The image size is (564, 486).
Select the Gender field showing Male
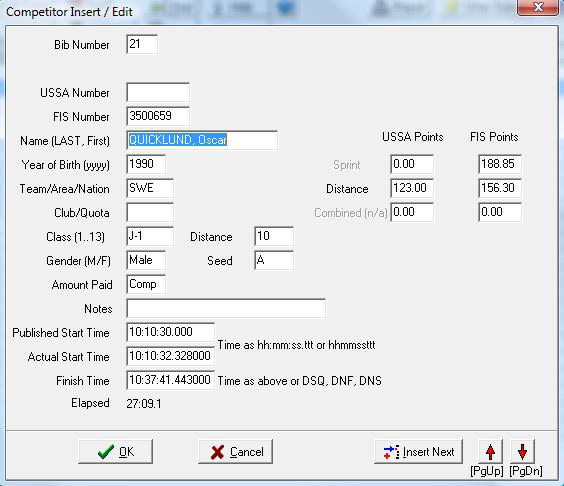146,260
